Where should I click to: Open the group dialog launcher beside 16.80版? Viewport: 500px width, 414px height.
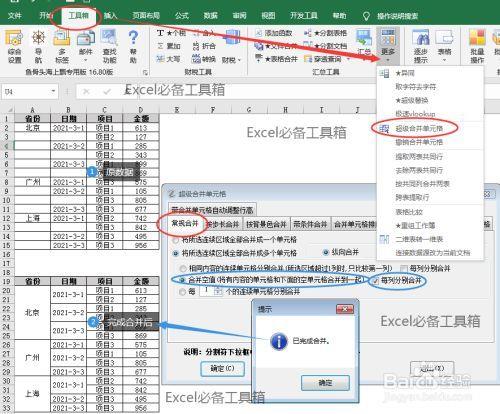pyautogui.click(x=145, y=72)
